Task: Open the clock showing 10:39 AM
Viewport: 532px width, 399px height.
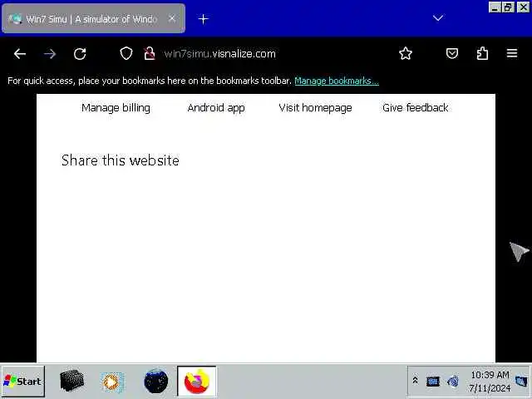Action: pos(490,382)
